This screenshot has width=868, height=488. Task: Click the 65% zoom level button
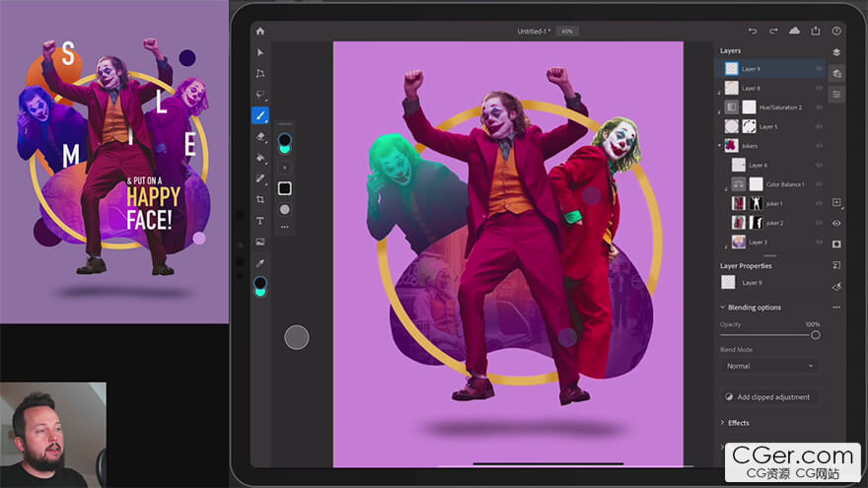(x=567, y=32)
